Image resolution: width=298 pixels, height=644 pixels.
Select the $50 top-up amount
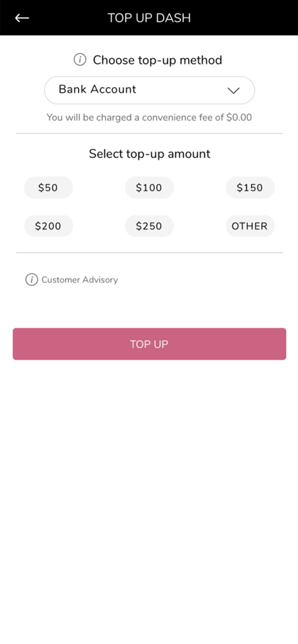[48, 188]
